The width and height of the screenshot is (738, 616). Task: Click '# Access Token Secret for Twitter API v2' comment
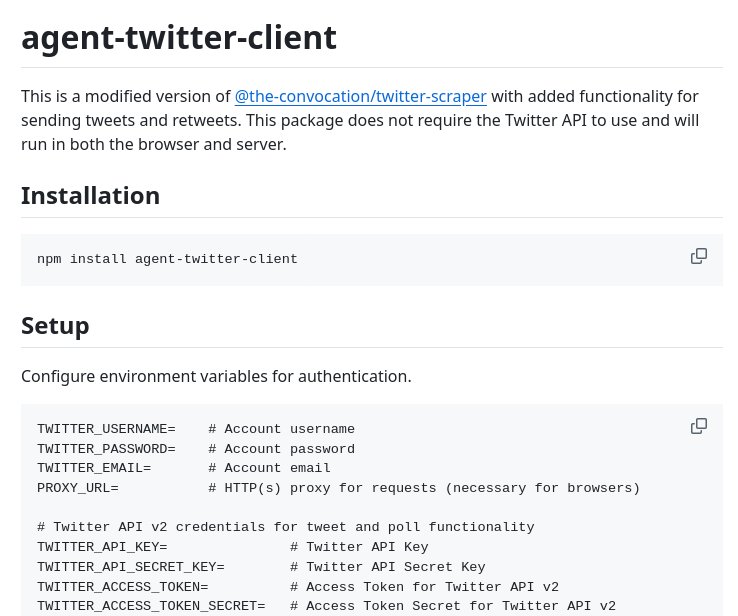[x=453, y=606]
